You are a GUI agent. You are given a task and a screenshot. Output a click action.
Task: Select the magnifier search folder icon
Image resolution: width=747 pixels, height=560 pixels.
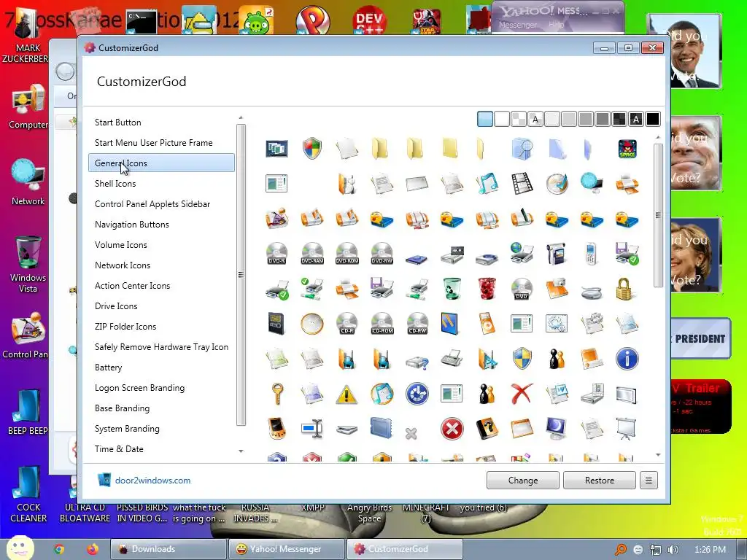(x=522, y=149)
